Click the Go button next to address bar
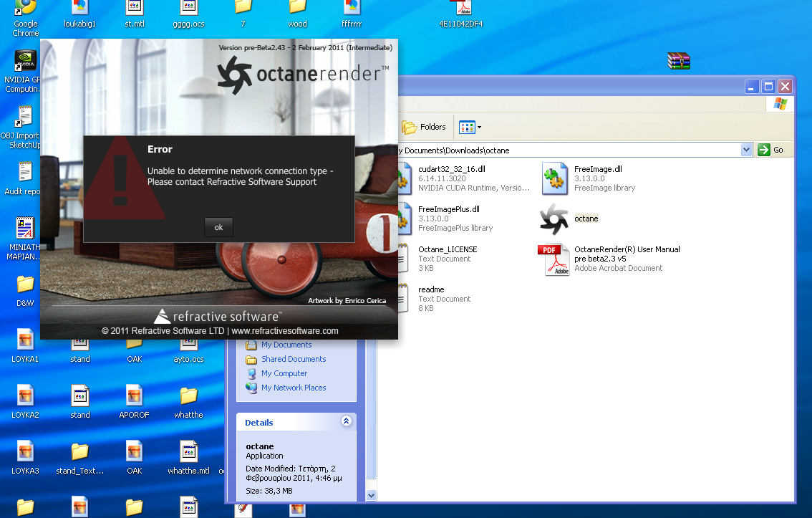 771,150
